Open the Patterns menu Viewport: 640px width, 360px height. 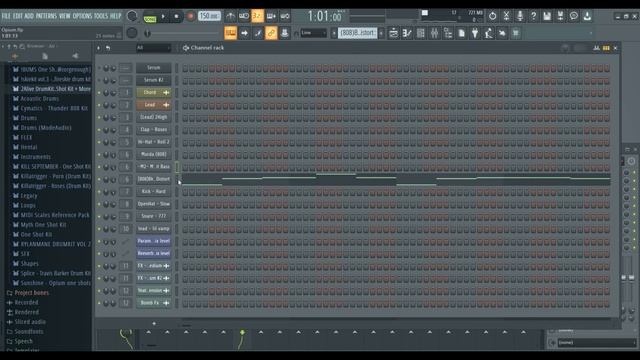tap(46, 16)
